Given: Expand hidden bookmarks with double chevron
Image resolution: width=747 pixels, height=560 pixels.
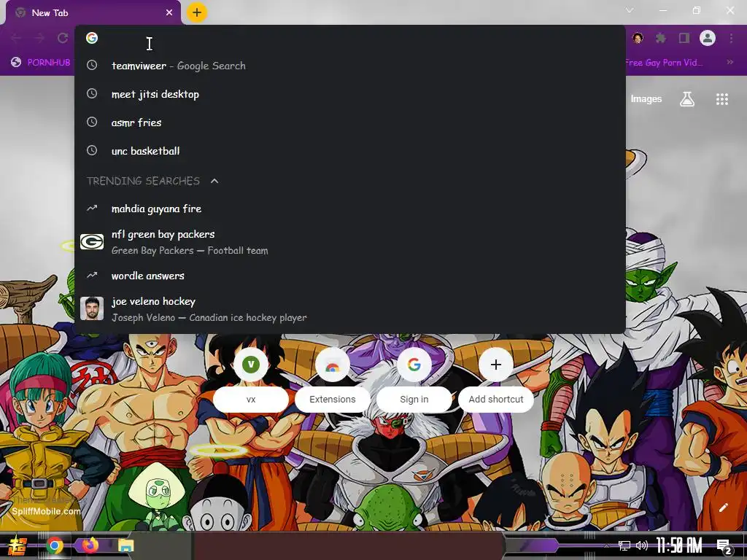Looking at the screenshot, I should [729, 62].
